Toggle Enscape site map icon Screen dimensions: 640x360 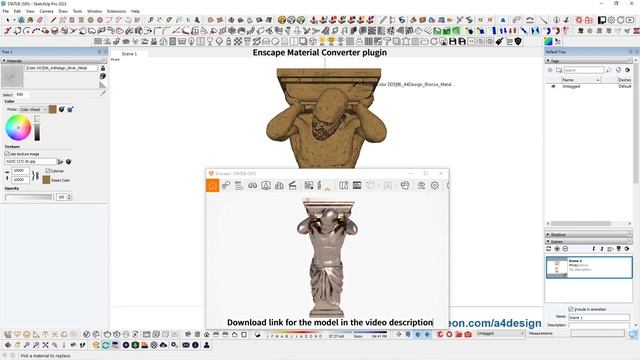344,185
